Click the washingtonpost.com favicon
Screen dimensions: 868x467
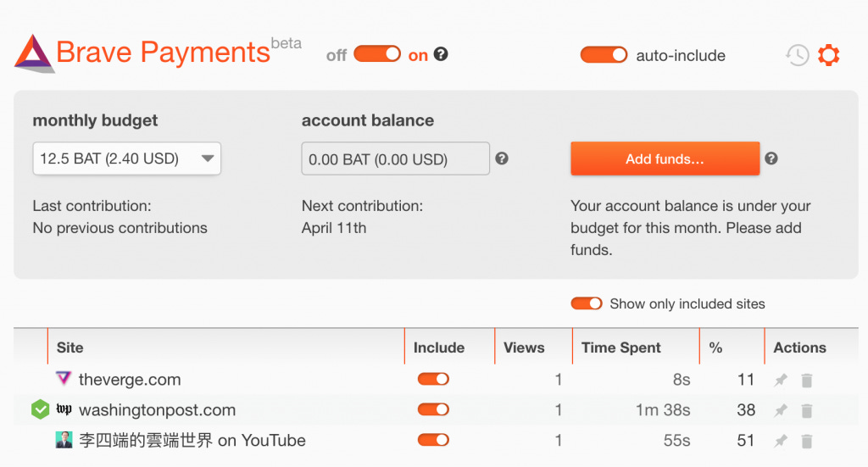click(64, 409)
